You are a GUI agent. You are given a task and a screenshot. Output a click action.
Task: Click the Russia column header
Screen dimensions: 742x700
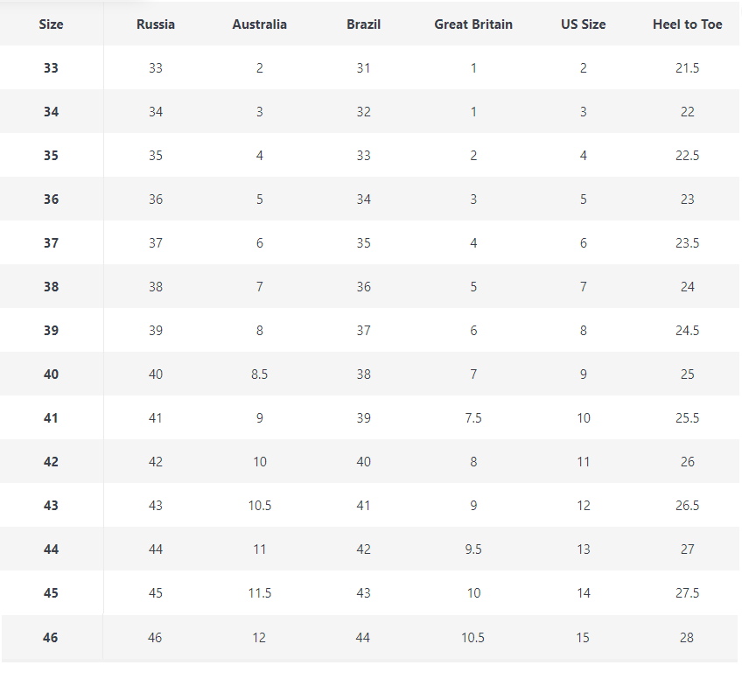tap(156, 24)
